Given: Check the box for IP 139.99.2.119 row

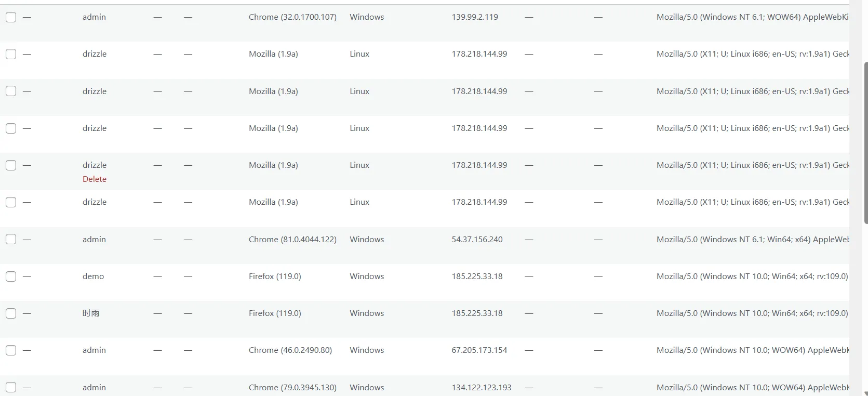Looking at the screenshot, I should tap(11, 17).
